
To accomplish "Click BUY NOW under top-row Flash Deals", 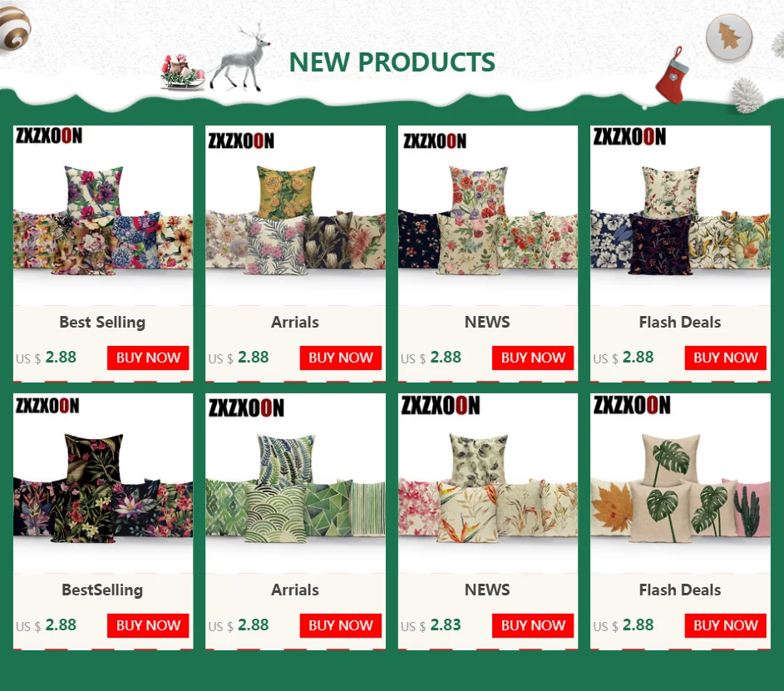I will tap(726, 358).
